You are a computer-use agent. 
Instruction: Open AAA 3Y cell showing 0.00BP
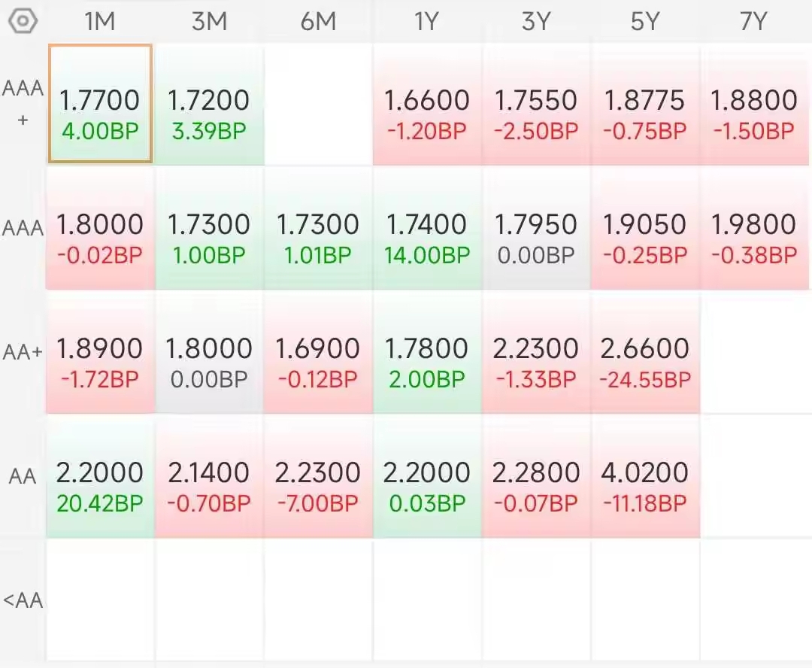pyautogui.click(x=536, y=228)
